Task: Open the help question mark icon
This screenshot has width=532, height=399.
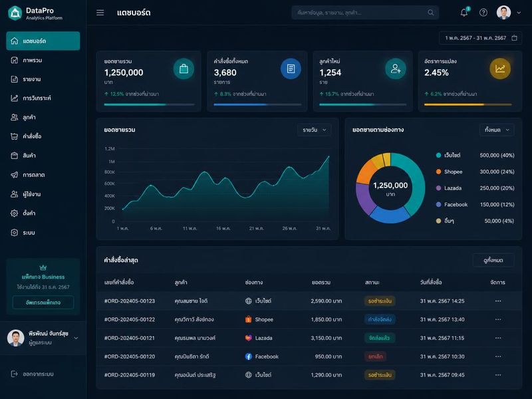Action: [x=483, y=13]
